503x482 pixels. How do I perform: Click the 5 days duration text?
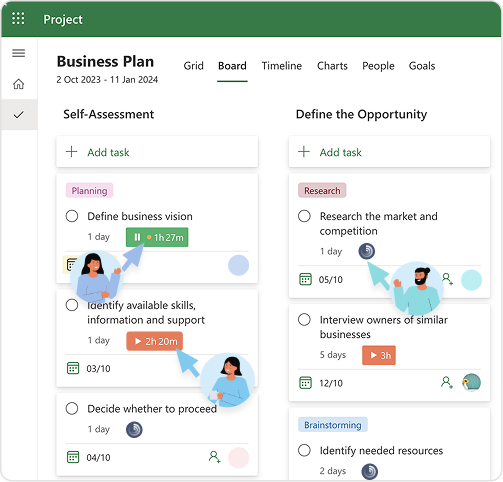click(x=333, y=355)
